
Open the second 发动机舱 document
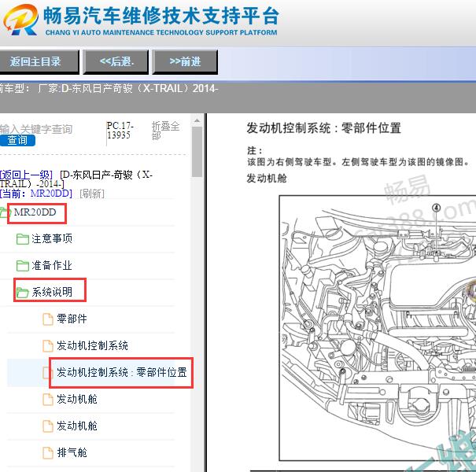pyautogui.click(x=77, y=426)
